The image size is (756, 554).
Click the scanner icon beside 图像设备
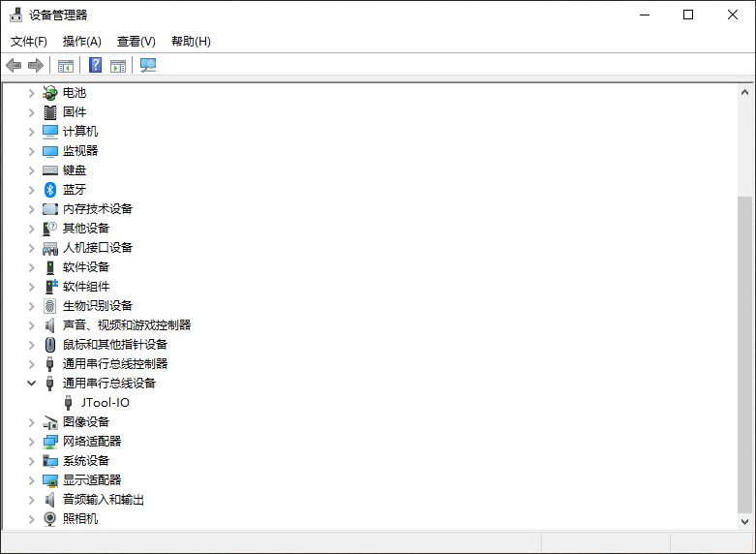(49, 422)
